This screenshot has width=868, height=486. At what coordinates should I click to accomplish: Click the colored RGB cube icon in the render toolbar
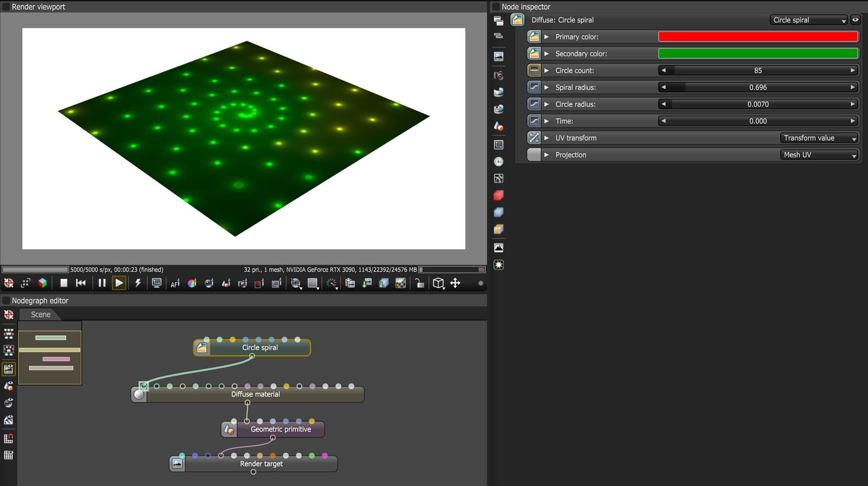43,283
